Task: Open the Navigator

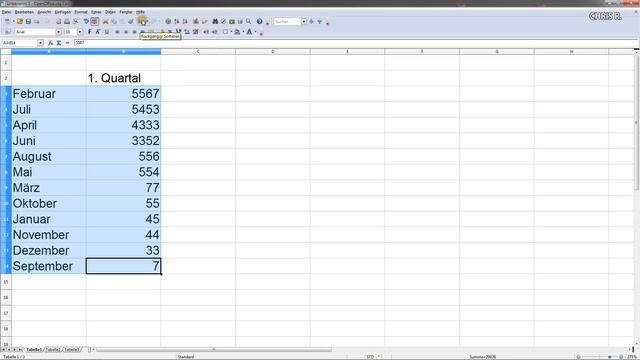Action: [x=223, y=21]
